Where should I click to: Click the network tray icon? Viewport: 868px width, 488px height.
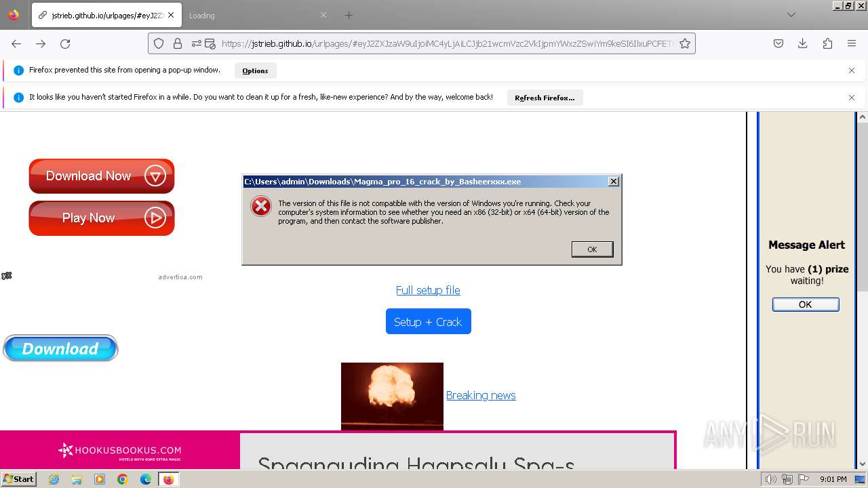pyautogui.click(x=787, y=479)
